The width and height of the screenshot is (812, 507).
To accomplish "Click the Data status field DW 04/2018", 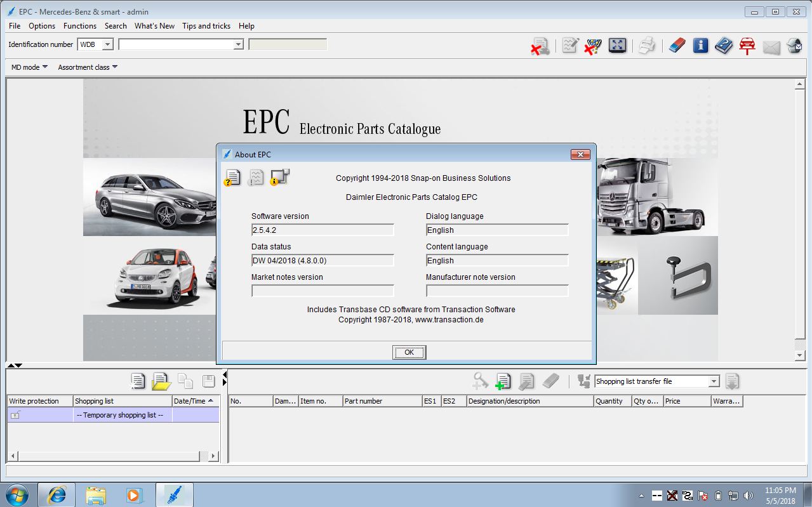I will (323, 261).
